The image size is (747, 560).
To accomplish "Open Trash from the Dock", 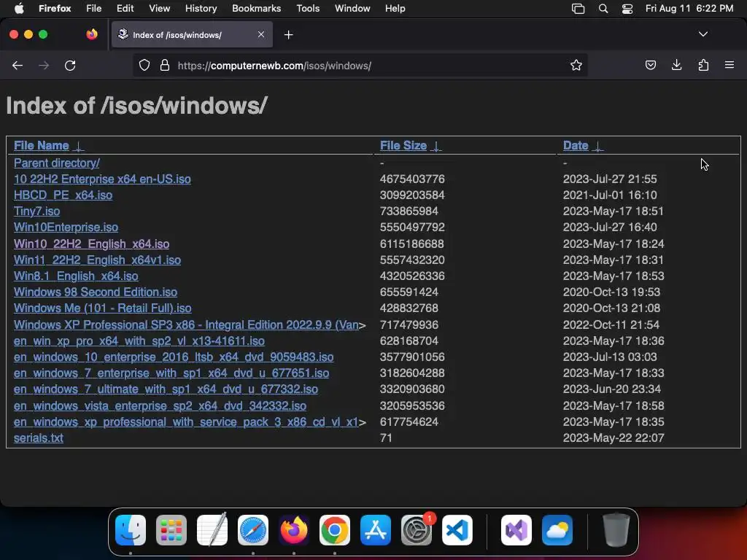I will [x=616, y=529].
